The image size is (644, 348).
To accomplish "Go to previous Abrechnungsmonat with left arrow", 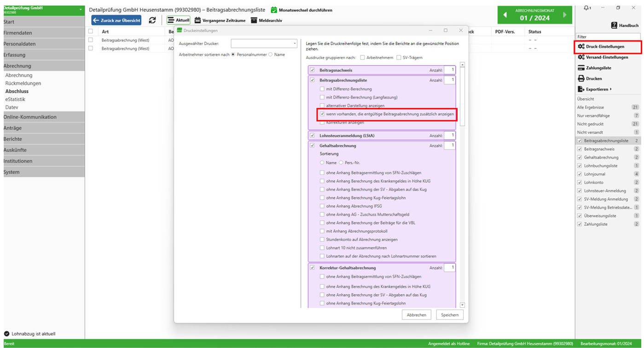I will click(505, 15).
